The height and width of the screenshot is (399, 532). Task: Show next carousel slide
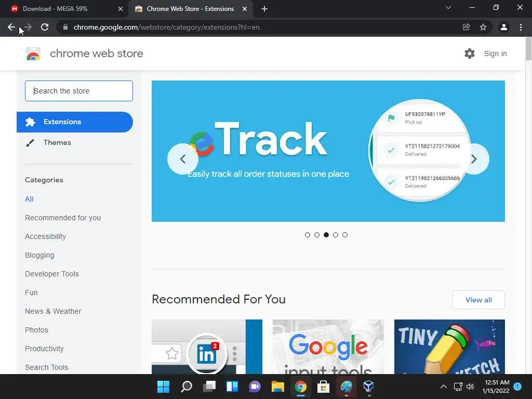pos(474,159)
